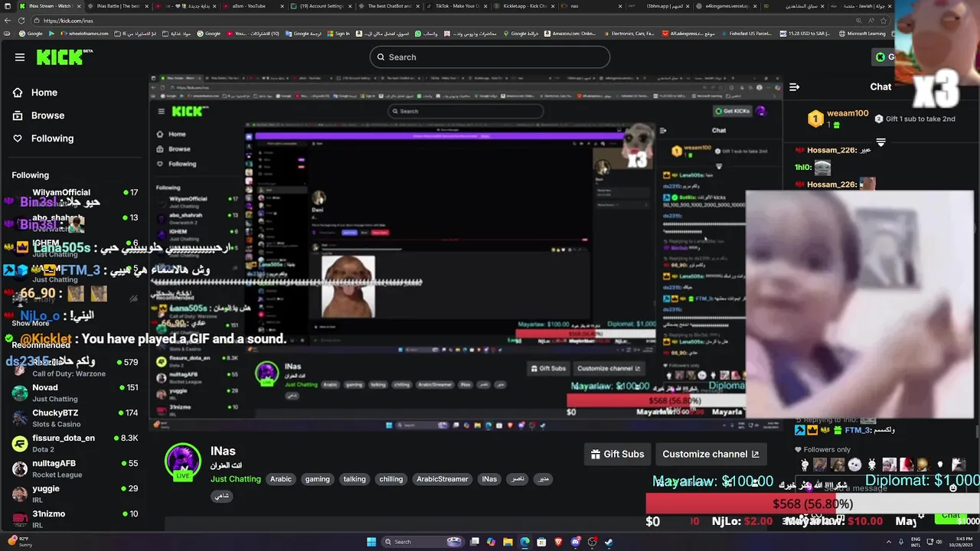The image size is (980, 551).
Task: Expand the pinned gift leaderboard chevron
Action: 880,143
